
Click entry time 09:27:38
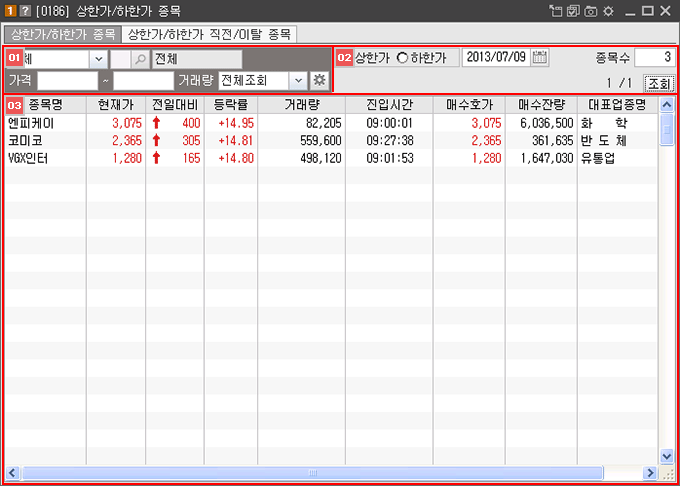pyautogui.click(x=389, y=140)
